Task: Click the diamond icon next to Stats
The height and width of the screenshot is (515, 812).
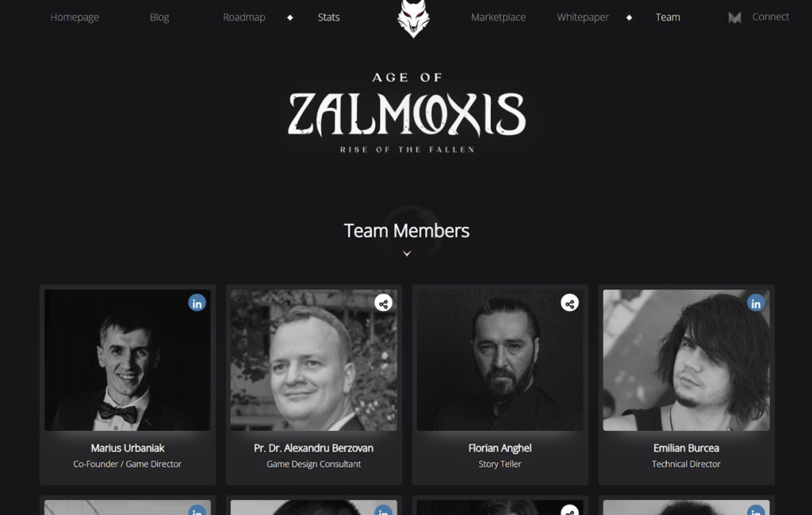Action: coord(290,17)
